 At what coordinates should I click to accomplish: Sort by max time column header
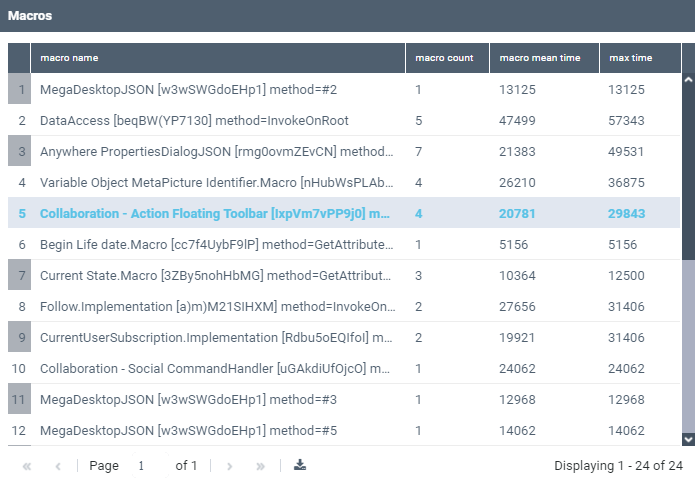coord(639,58)
